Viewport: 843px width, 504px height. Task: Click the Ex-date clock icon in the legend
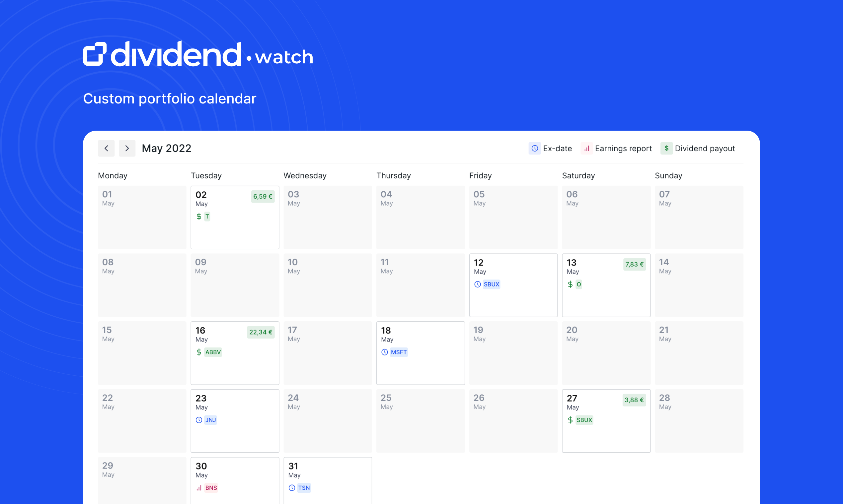pyautogui.click(x=534, y=149)
